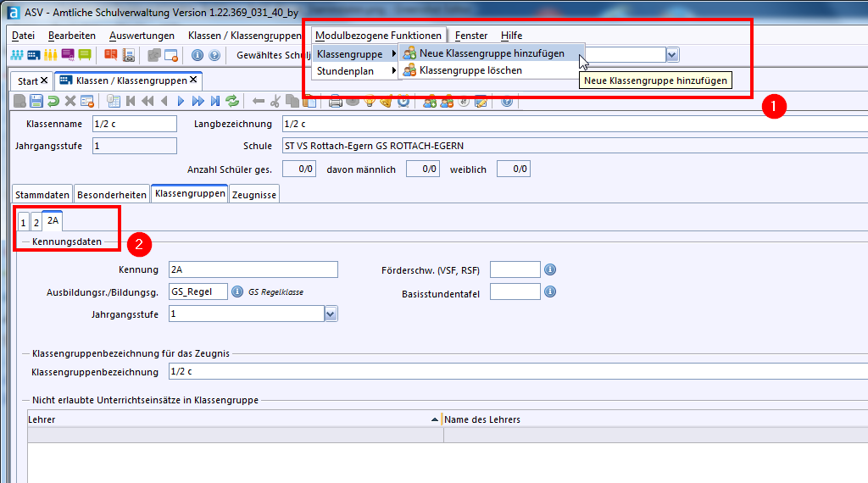Click the purple board toolbar icon
This screenshot has height=483, width=868.
[x=68, y=55]
